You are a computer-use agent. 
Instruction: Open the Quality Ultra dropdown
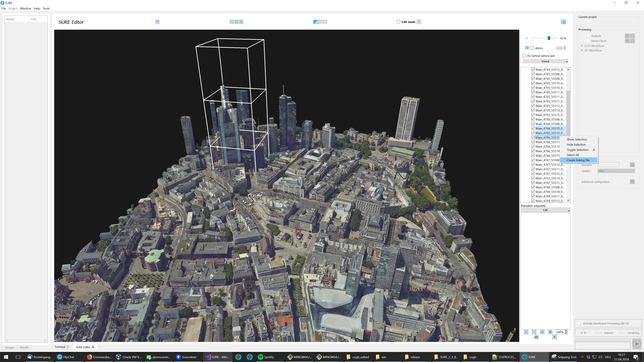[x=616, y=171]
